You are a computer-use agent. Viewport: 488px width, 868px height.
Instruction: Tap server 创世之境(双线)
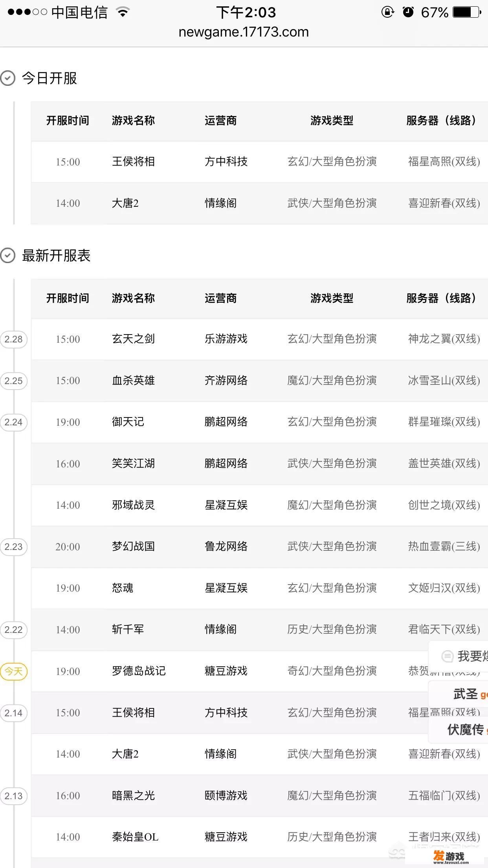[444, 505]
